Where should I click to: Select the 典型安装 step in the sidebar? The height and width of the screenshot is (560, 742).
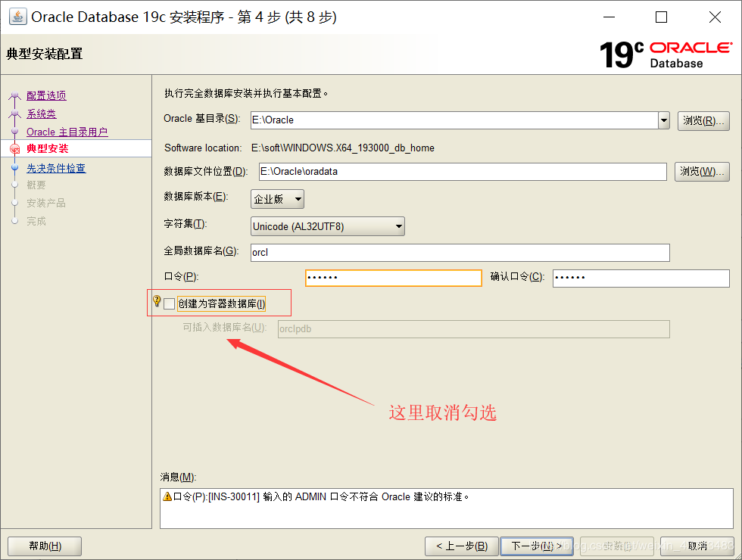click(47, 148)
